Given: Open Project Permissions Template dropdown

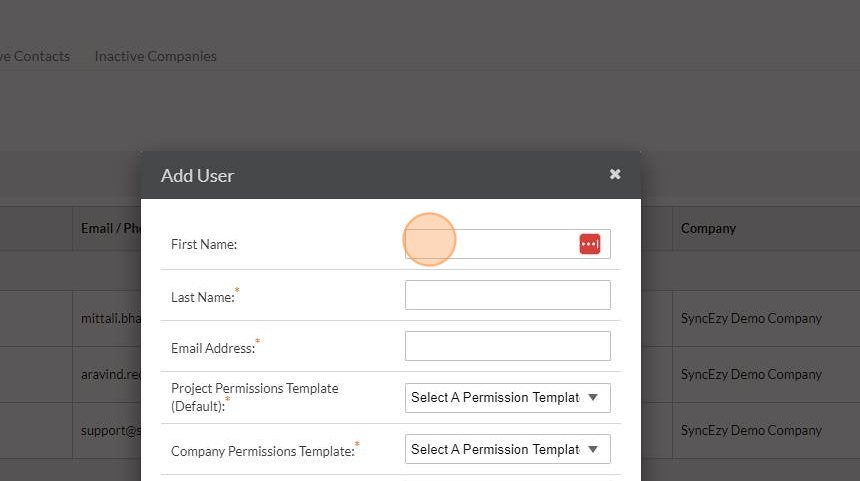Looking at the screenshot, I should [x=507, y=398].
